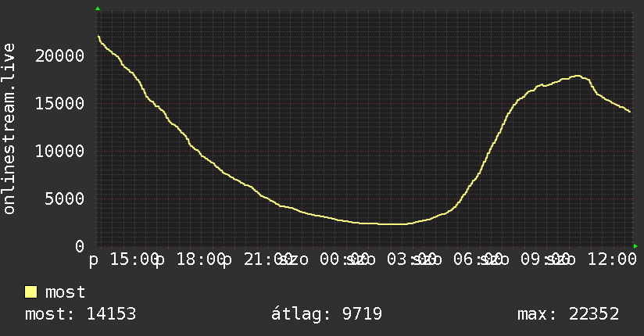
Task: Select the 'max: 22352' value
Action: point(568,314)
